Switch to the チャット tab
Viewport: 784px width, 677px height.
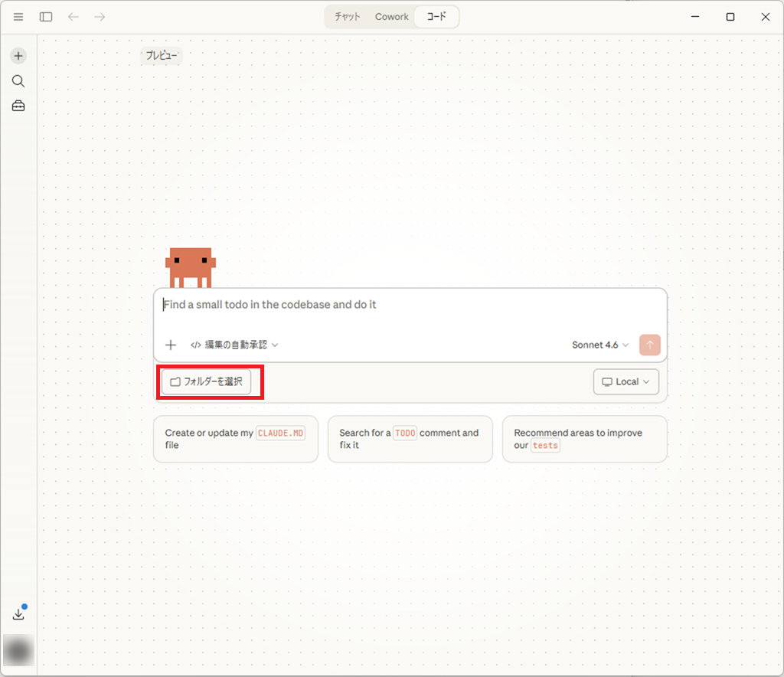pos(347,17)
